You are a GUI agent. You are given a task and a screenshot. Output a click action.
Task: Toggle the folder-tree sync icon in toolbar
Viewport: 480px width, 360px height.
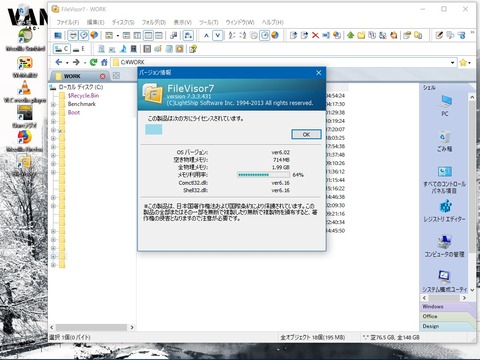pyautogui.click(x=188, y=35)
